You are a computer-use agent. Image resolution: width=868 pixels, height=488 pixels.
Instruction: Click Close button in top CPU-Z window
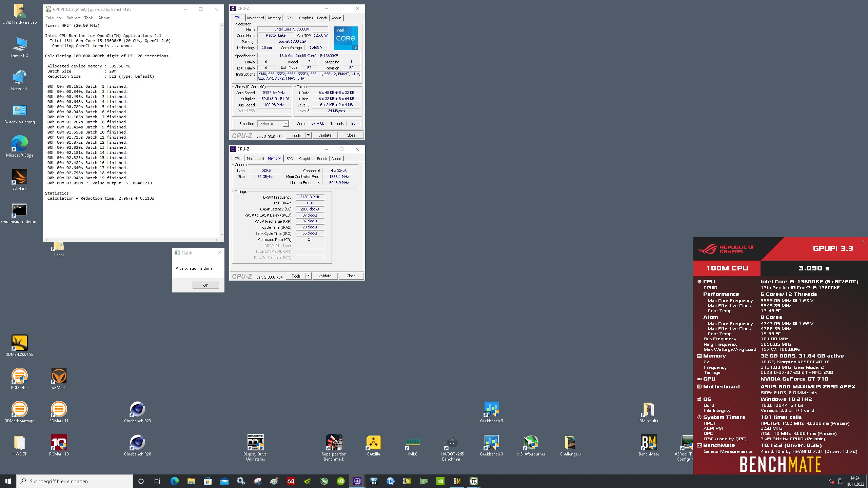[x=351, y=135]
